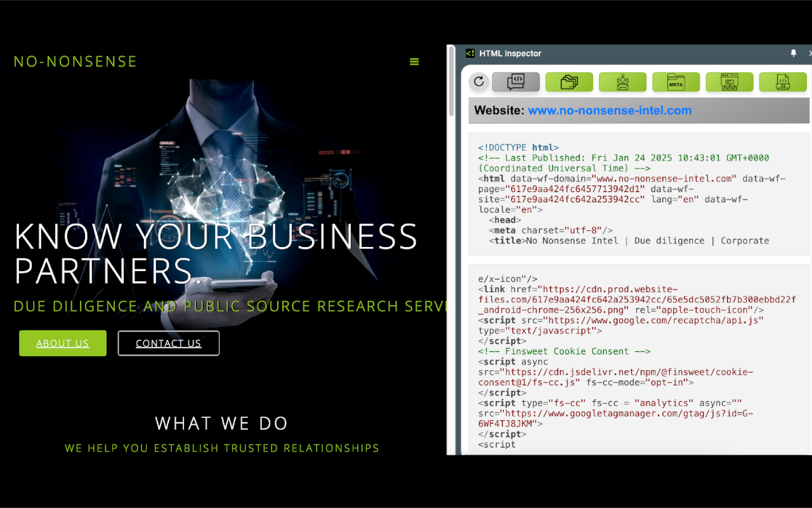
Task: Click the page's vertical scrollbar thumb
Action: 452,81
